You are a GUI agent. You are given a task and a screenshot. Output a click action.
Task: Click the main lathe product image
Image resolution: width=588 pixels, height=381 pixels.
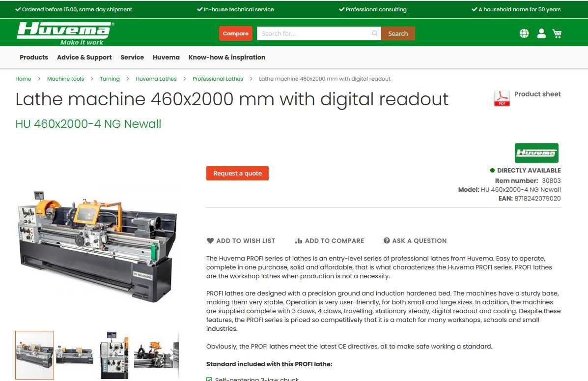[x=97, y=246]
